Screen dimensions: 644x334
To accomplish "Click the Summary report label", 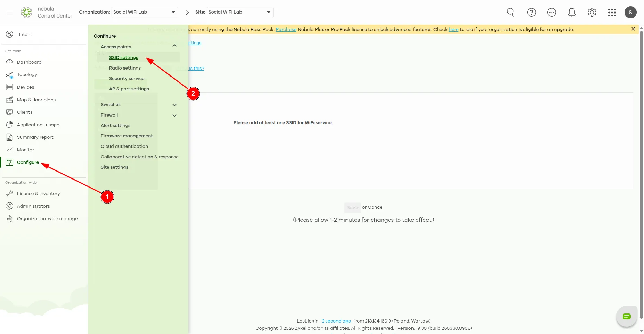I will tap(35, 137).
